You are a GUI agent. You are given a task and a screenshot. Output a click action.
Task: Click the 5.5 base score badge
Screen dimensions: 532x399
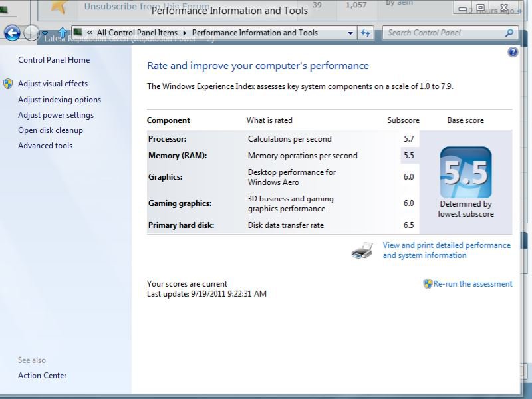[465, 172]
